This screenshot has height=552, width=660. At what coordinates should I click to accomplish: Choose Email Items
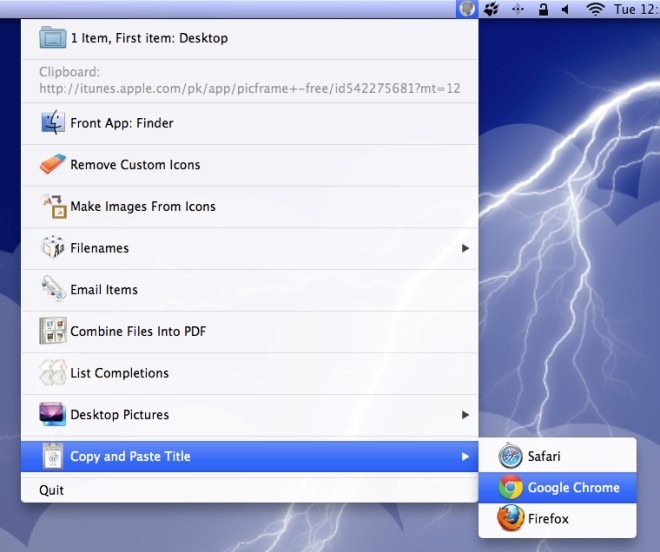pos(250,290)
